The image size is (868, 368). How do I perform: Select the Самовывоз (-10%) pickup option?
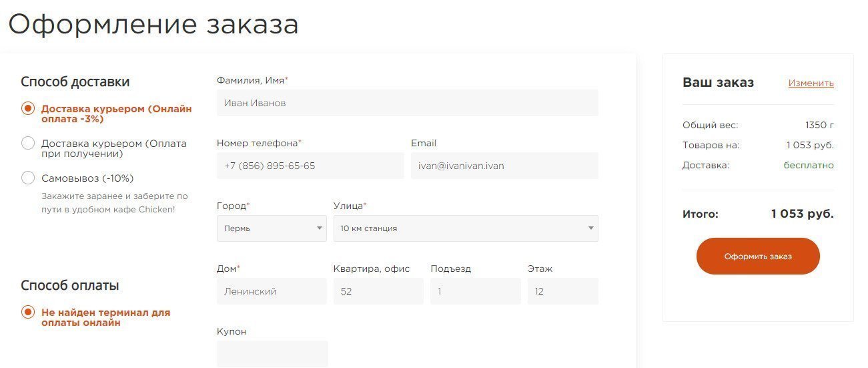click(28, 178)
